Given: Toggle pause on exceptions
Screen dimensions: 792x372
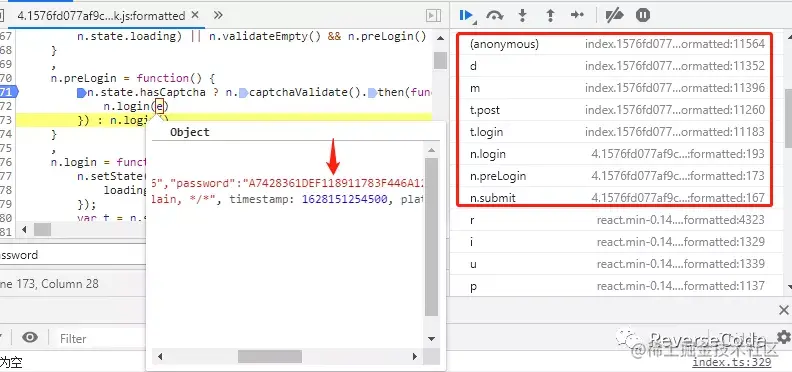Looking at the screenshot, I should 642,15.
